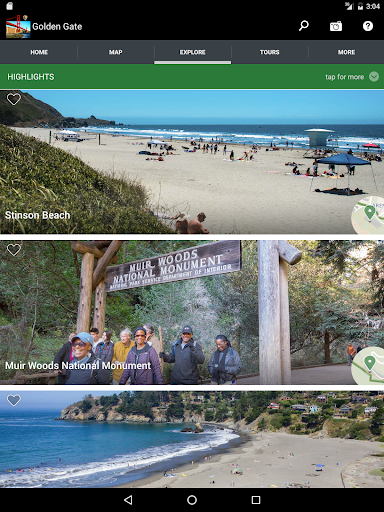This screenshot has width=384, height=512.
Task: Tap the Golden Gate app logo
Action: [x=18, y=27]
